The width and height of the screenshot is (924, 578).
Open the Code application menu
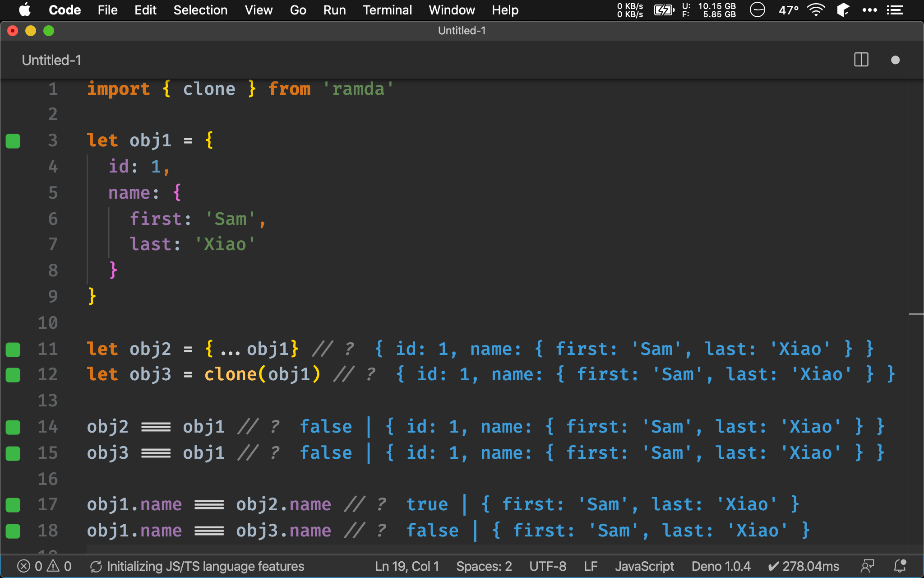coord(65,10)
